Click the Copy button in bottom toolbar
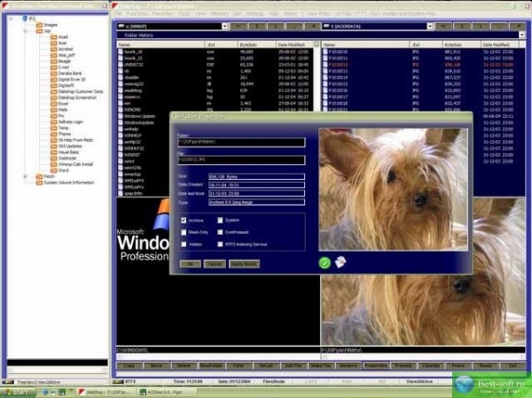Image resolution: width=532 pixels, height=398 pixels. click(x=129, y=366)
